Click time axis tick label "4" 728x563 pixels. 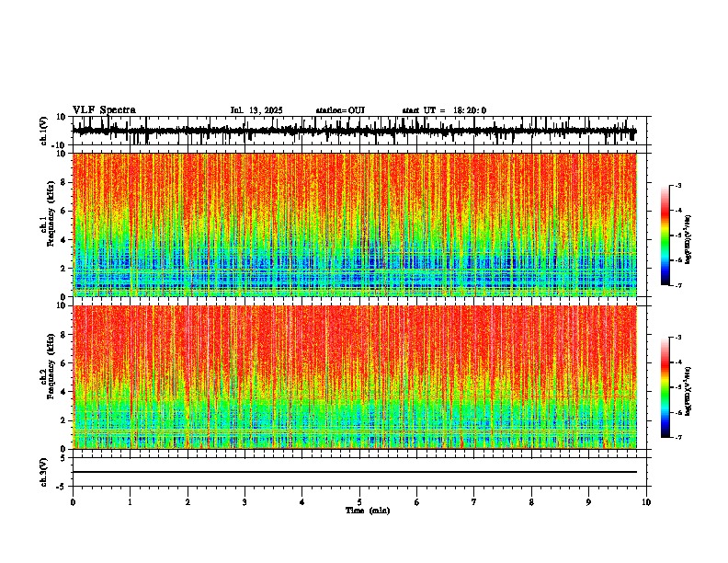(x=302, y=502)
